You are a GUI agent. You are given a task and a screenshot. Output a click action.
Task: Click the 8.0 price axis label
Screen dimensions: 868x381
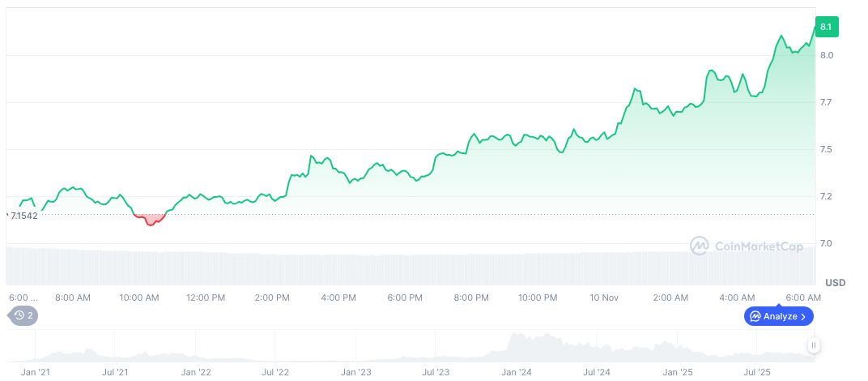point(826,55)
